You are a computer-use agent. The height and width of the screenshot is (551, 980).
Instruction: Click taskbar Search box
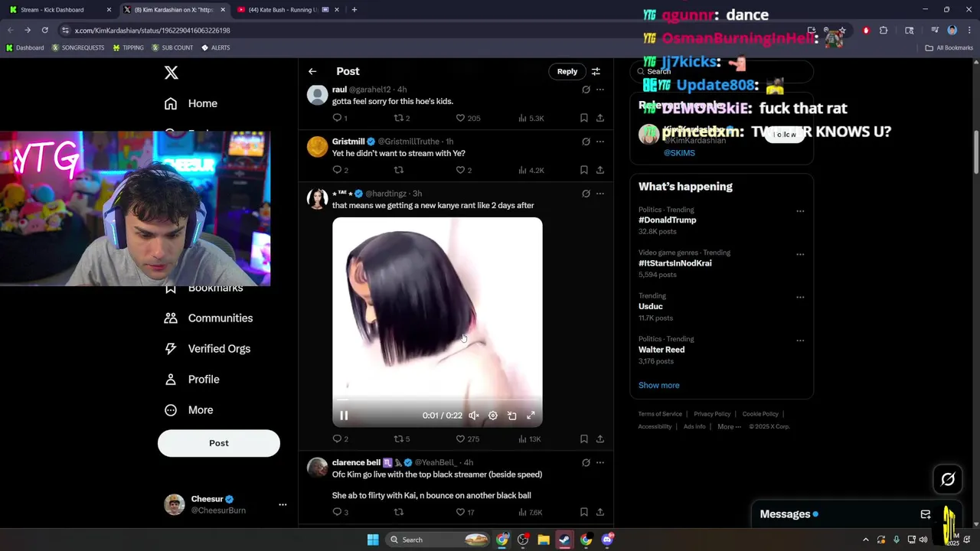tap(437, 540)
